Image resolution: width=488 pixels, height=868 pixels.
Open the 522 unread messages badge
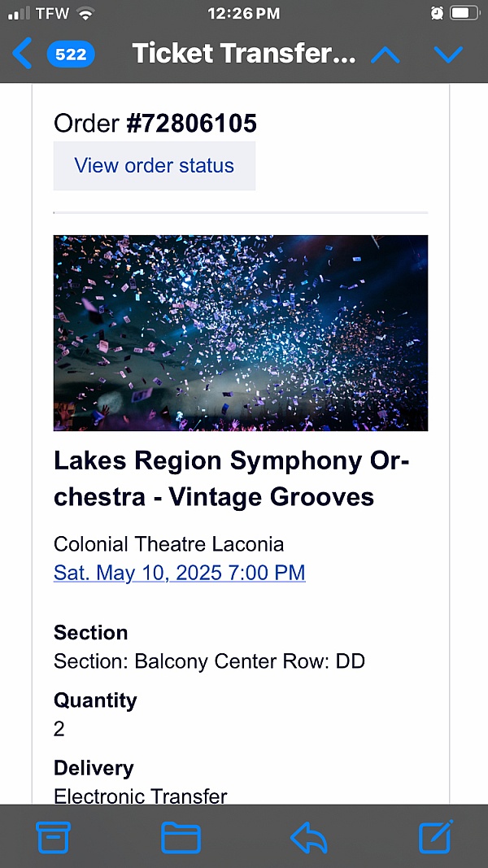[x=71, y=55]
